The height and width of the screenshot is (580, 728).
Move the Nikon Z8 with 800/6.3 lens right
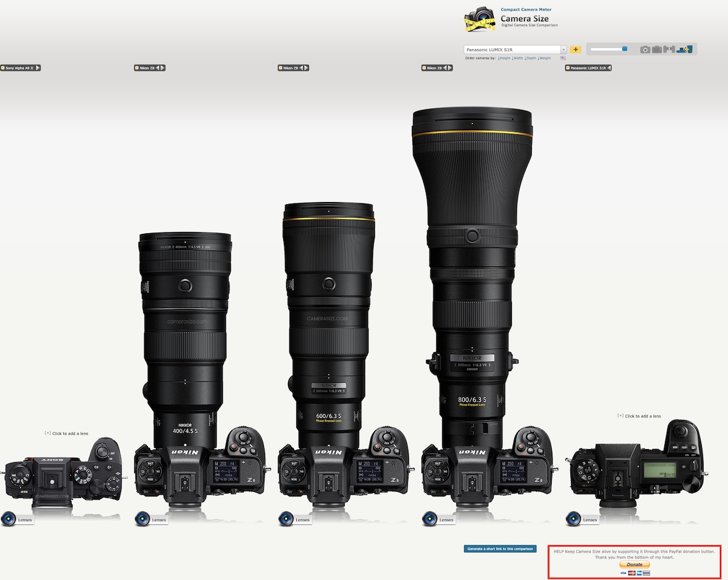[450, 68]
